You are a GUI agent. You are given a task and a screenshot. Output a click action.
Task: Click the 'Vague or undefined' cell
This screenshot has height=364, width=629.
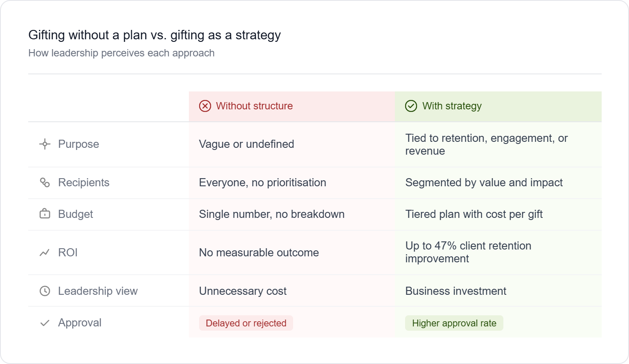(247, 144)
